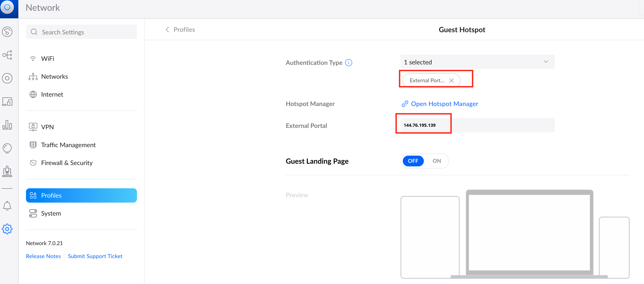Expand the Authentication Type selection dropdown
Screen dimensions: 644x284
pyautogui.click(x=546, y=62)
